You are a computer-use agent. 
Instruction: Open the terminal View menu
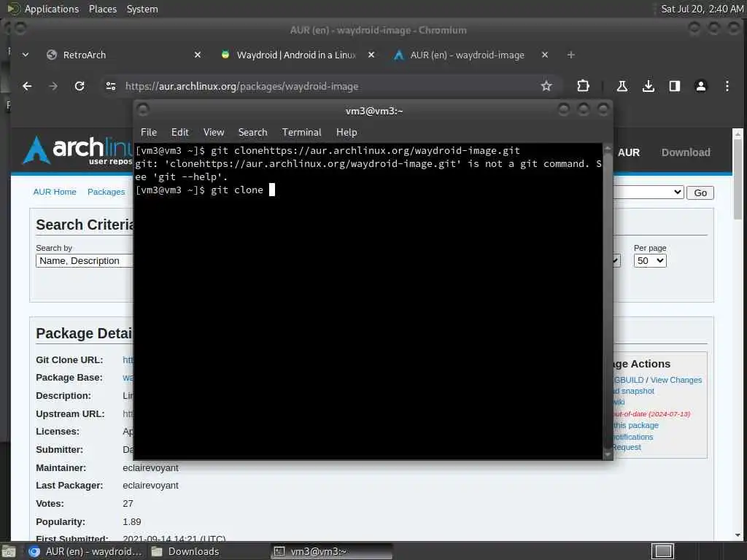pyautogui.click(x=214, y=133)
